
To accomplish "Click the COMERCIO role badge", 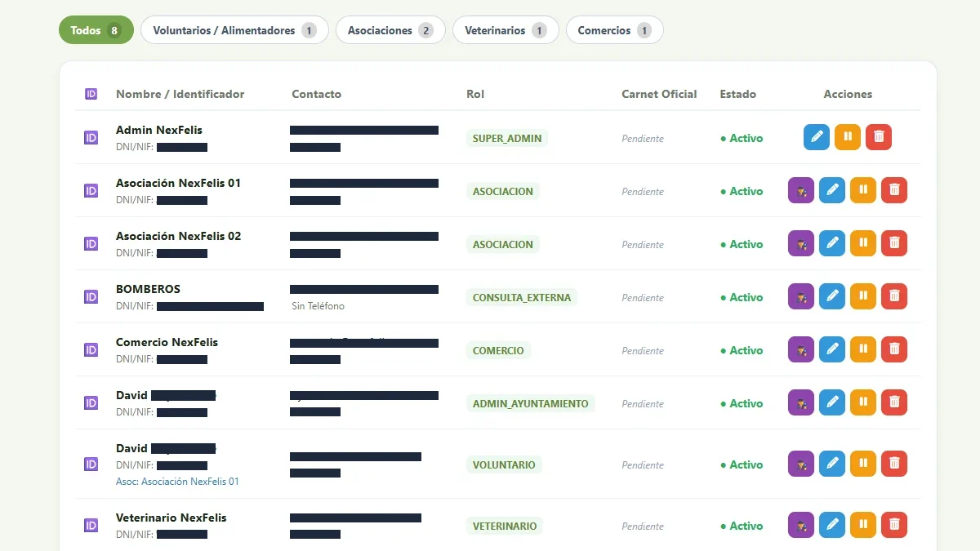I will (x=498, y=350).
